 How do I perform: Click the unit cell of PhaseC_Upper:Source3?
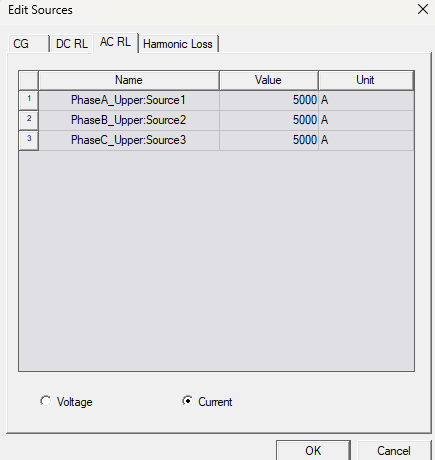(366, 140)
